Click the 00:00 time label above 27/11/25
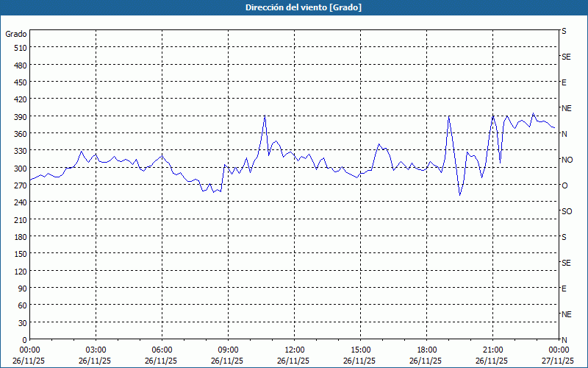Image resolution: width=588 pixels, height=368 pixels. pos(559,350)
